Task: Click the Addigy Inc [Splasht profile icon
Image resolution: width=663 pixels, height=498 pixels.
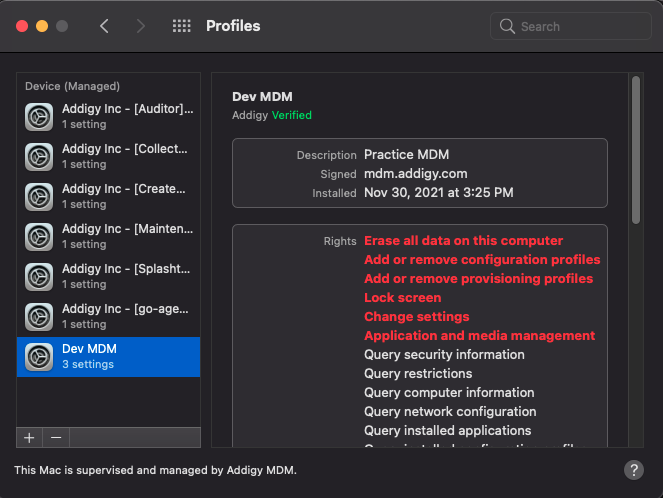Action: tap(39, 277)
